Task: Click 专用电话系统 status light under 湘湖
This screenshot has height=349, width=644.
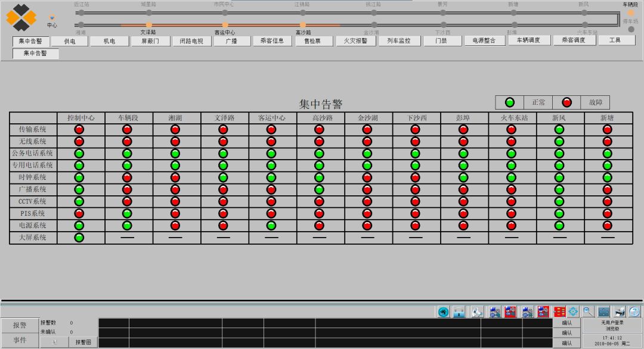Action: coord(175,166)
